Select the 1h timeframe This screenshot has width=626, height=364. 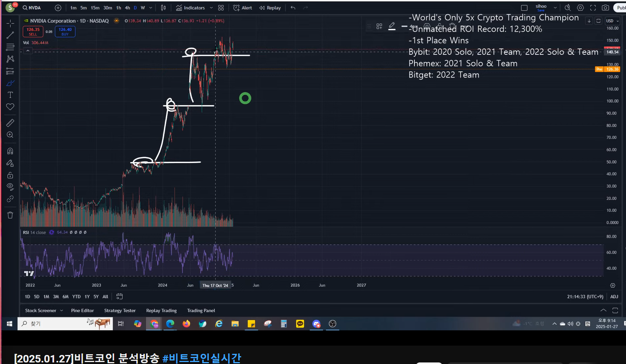tap(119, 8)
